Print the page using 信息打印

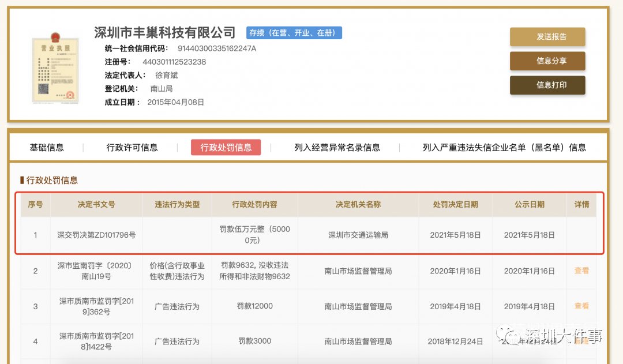[x=547, y=85]
